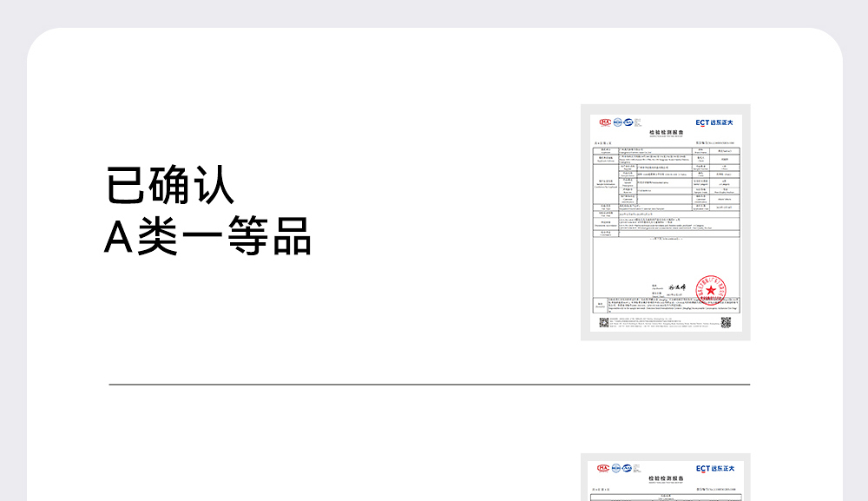
Task: Click the ilac-MRA round logo on upper report
Action: click(616, 122)
